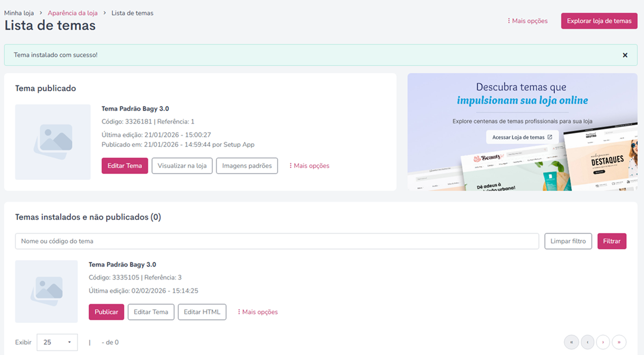Click unpublished theme placeholder thumbnail

pyautogui.click(x=46, y=292)
